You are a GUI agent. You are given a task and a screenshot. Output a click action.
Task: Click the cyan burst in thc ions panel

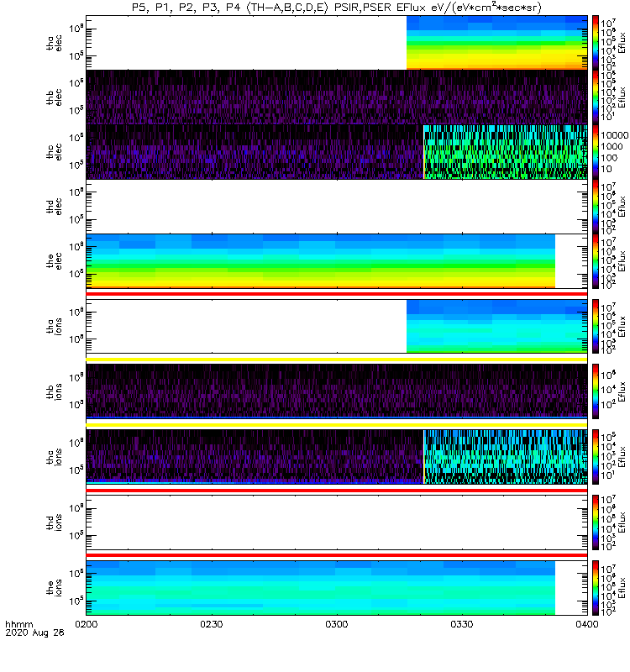pos(506,457)
